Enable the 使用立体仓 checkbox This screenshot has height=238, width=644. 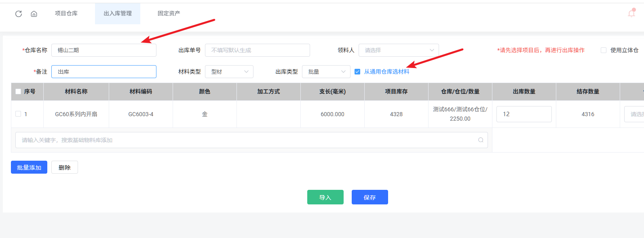click(604, 50)
